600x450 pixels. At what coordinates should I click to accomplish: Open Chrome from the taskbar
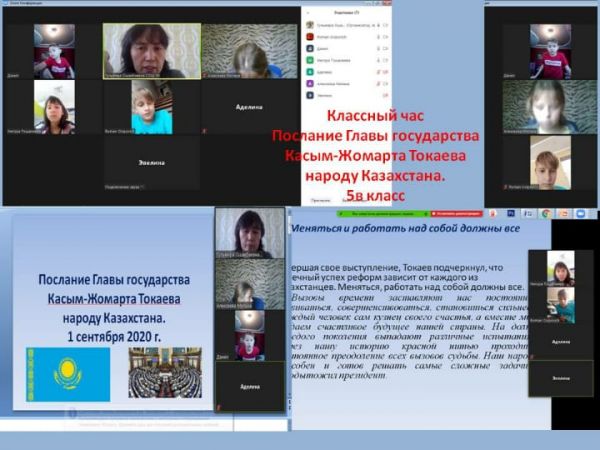point(546,213)
